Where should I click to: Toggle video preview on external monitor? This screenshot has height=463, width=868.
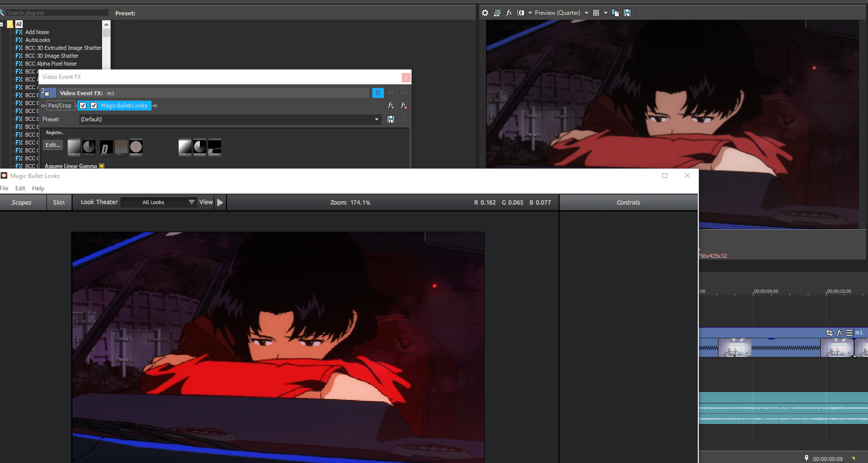point(497,13)
